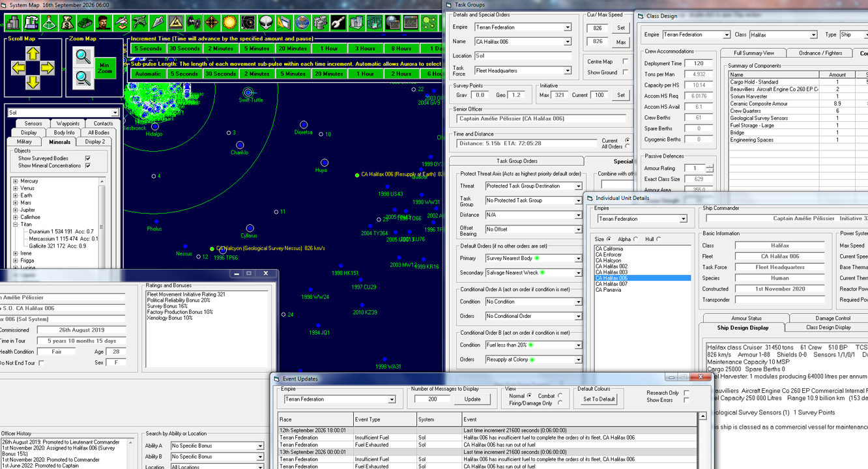The height and width of the screenshot is (469, 868).
Task: Select the Combat view radio button
Action: pos(560,395)
